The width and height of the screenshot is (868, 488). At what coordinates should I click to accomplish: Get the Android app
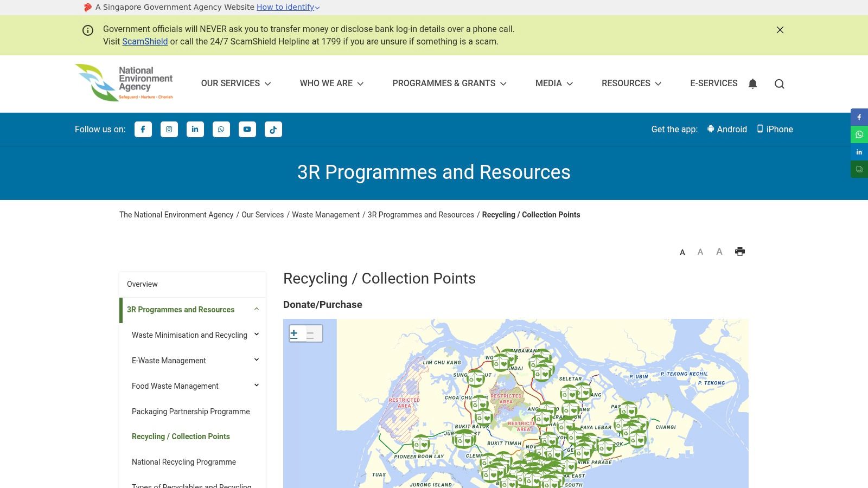coord(727,129)
